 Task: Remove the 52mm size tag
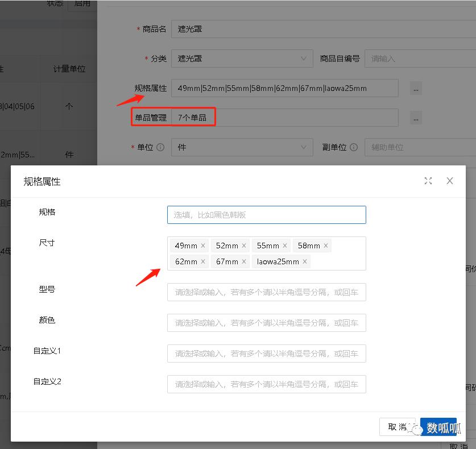click(x=243, y=246)
